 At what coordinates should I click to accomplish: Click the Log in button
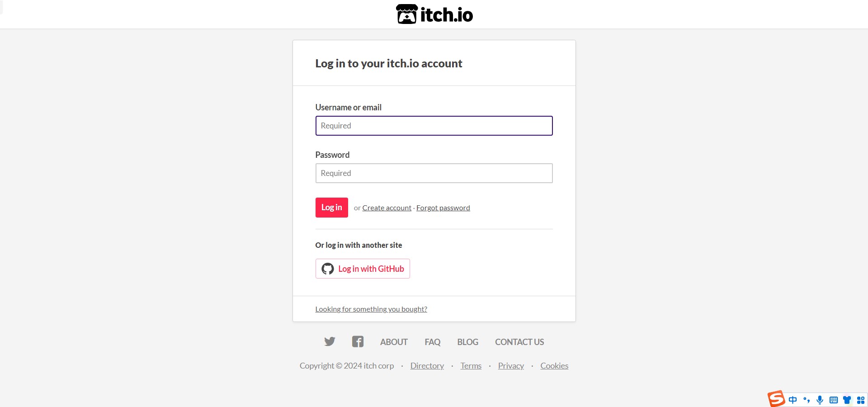pos(331,208)
